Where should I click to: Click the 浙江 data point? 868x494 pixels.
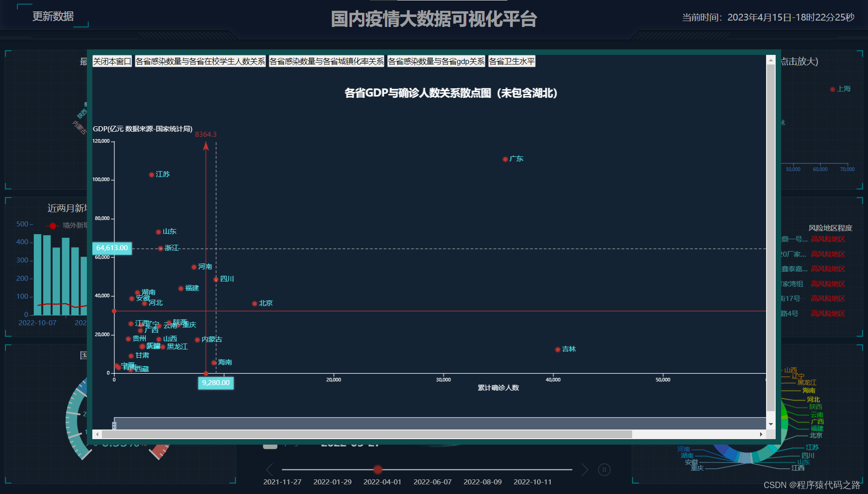click(160, 248)
